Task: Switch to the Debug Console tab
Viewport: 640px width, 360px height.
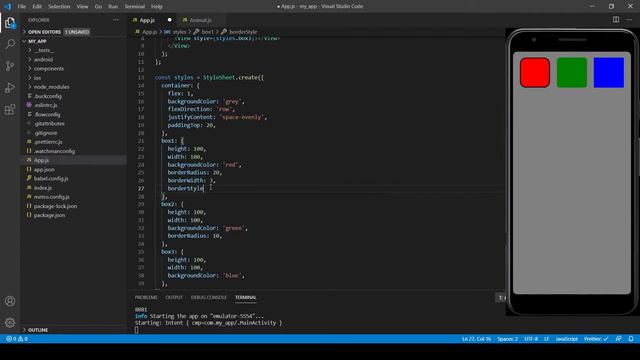Action: [x=209, y=298]
